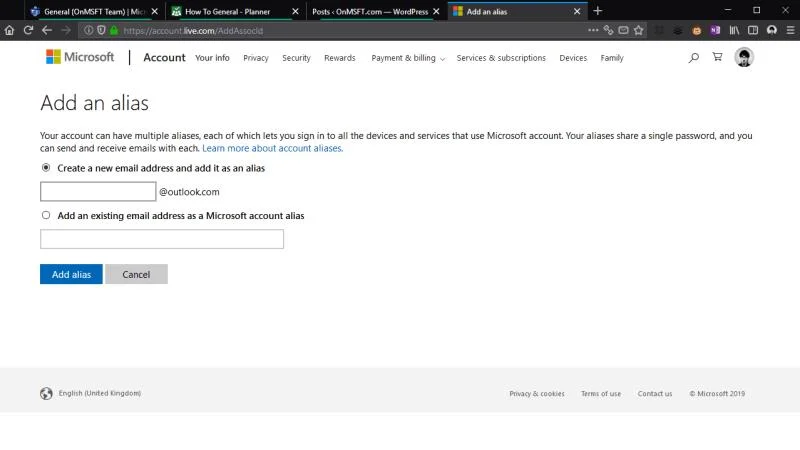This screenshot has width=800, height=450.
Task: Go back using the back arrow
Action: (x=47, y=31)
